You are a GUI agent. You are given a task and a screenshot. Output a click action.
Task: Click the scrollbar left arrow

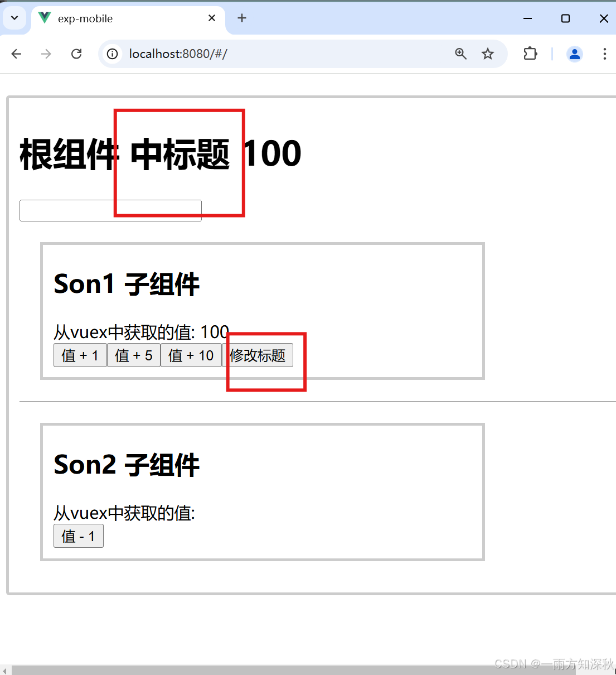click(4, 670)
